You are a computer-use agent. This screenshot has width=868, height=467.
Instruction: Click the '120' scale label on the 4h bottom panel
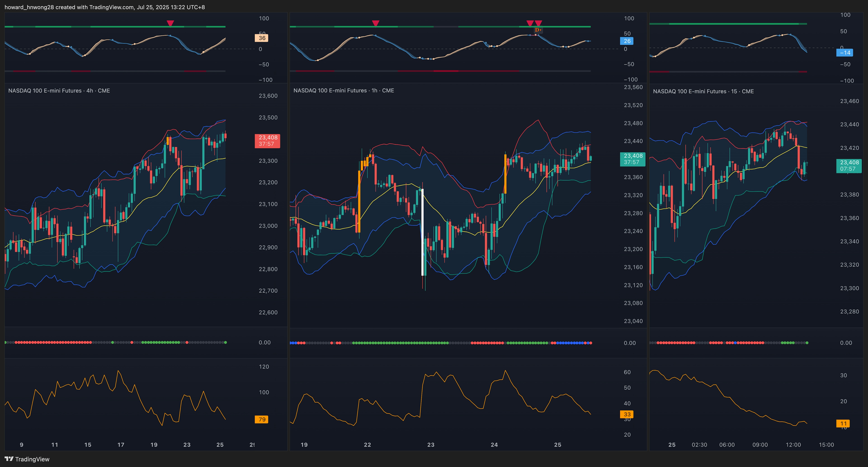click(x=264, y=367)
